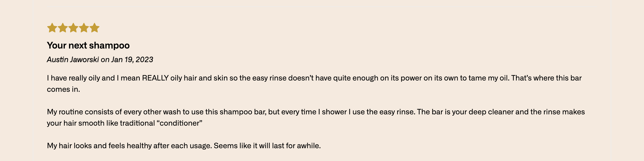Click the fourth gold rating star
This screenshot has height=161, width=644.
[84, 28]
